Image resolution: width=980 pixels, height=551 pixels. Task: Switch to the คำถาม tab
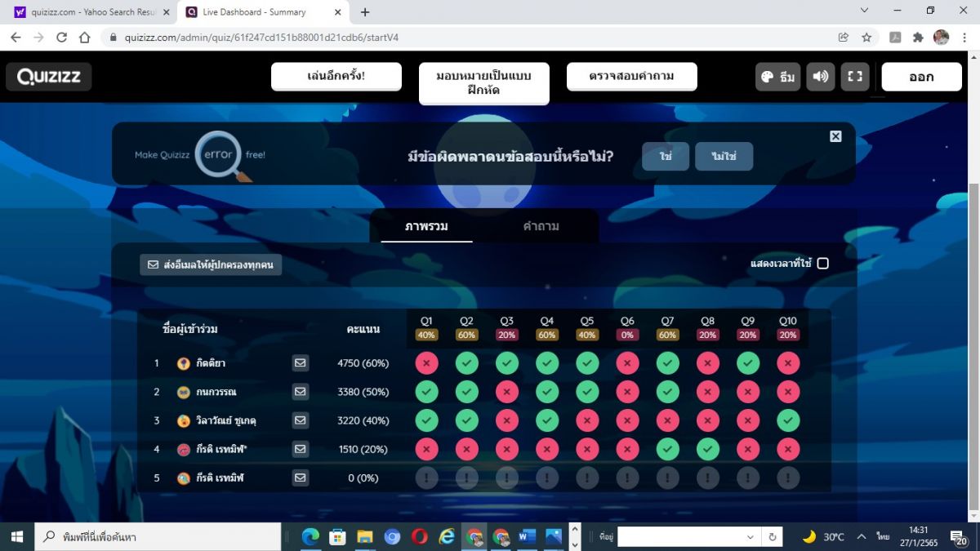(541, 226)
